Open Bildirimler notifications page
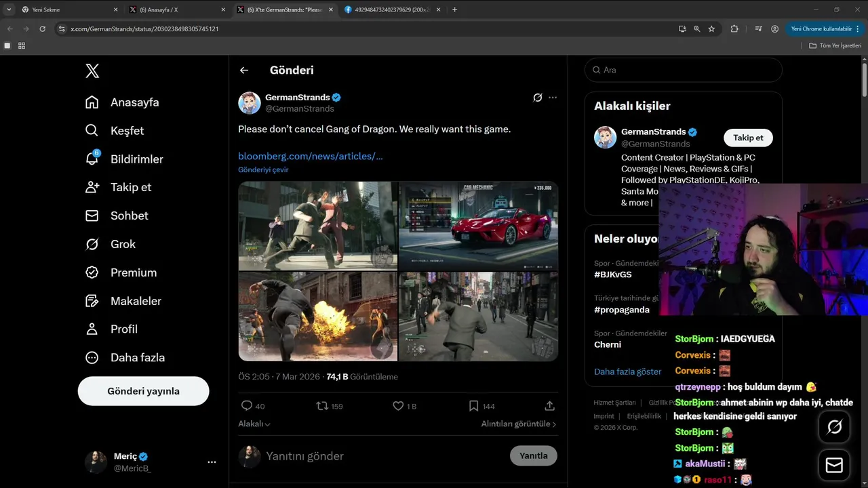The width and height of the screenshot is (868, 488). tap(124, 159)
